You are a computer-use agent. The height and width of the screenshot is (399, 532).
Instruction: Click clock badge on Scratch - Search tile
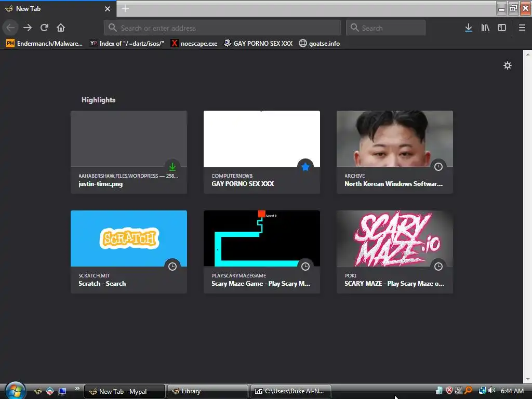[x=172, y=267]
